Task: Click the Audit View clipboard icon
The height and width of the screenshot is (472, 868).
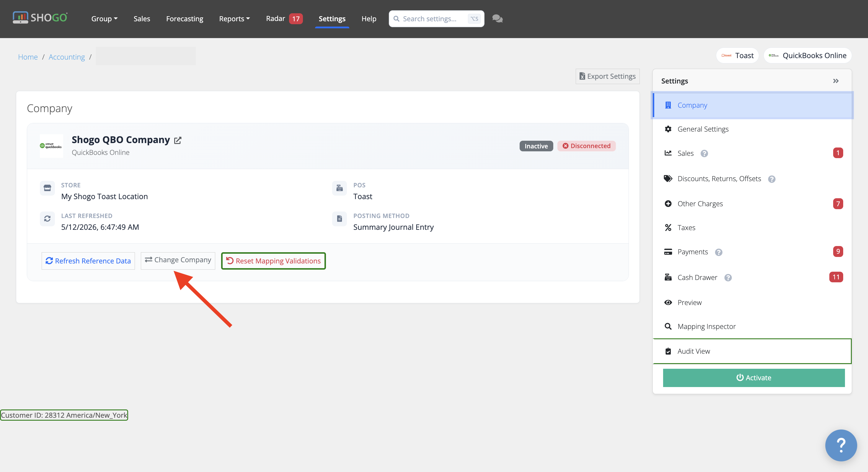Action: [x=668, y=351]
